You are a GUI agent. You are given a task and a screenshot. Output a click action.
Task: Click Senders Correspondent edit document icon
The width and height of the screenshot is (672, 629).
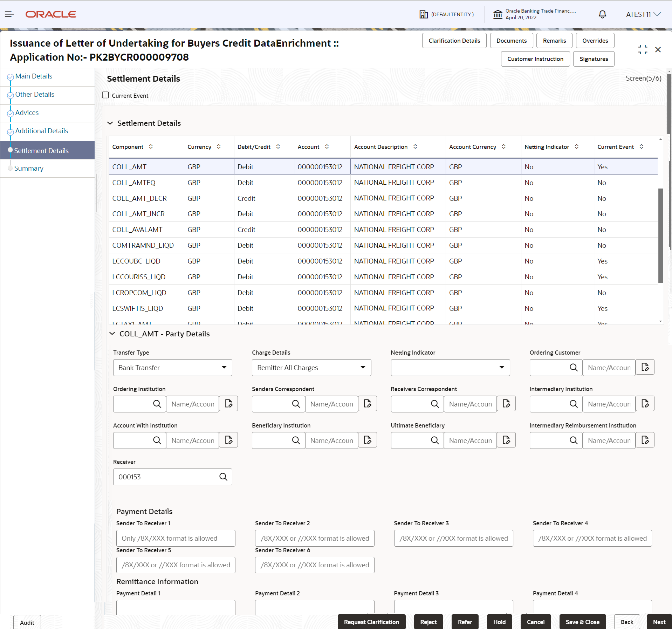coord(368,404)
